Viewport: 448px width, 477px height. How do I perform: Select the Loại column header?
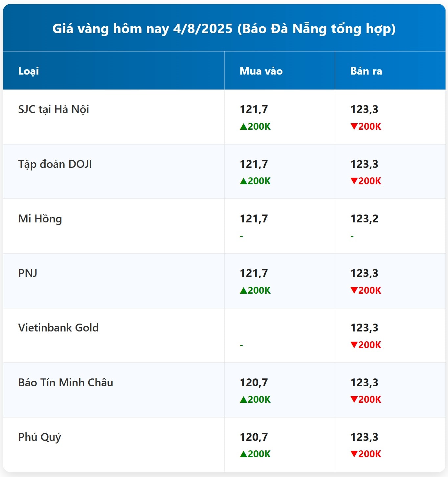pyautogui.click(x=29, y=71)
